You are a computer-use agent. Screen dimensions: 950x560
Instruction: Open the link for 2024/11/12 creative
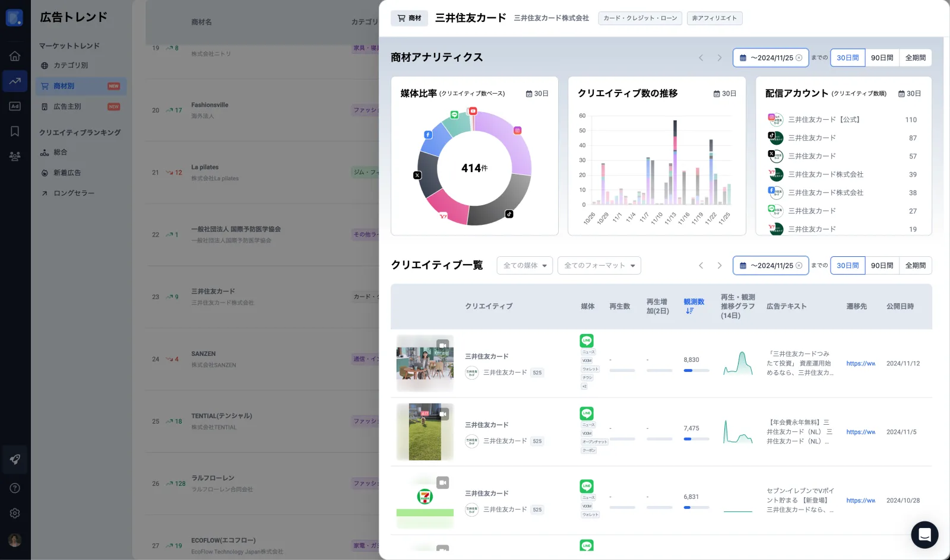pyautogui.click(x=860, y=364)
